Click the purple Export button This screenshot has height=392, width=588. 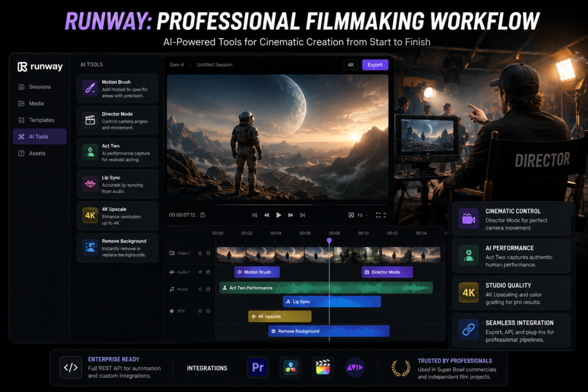[375, 65]
